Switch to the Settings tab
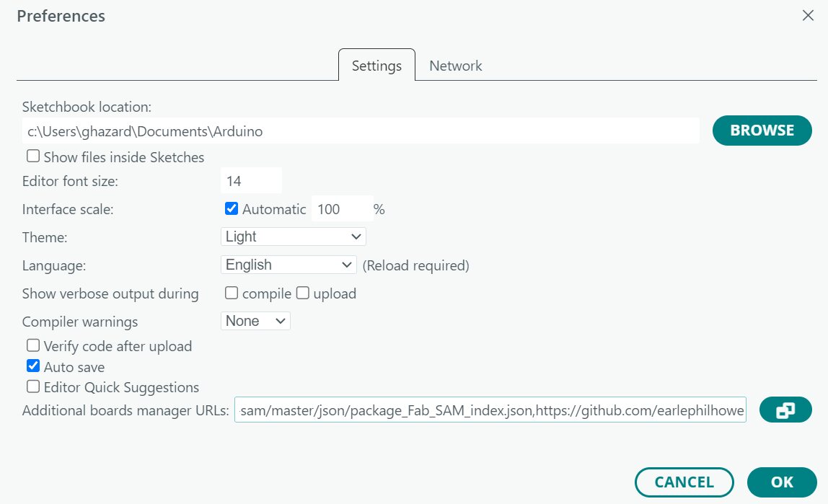 (x=376, y=66)
